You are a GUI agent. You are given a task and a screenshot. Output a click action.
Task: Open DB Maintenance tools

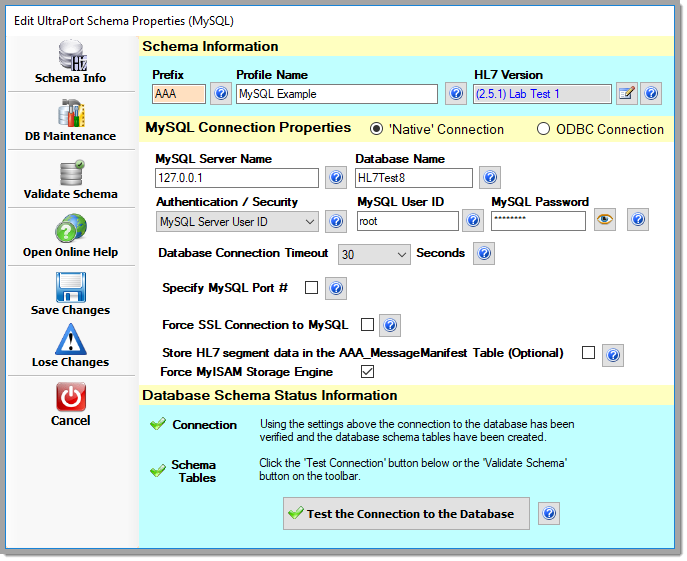click(71, 121)
